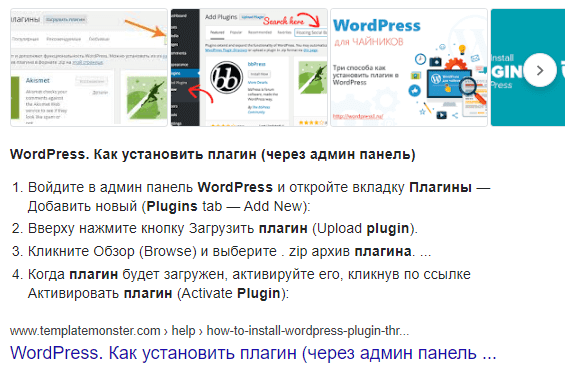This screenshot has height=377, width=565.
Task: Click the www.templatemonster.com breadcrumb URL
Action: tap(209, 331)
